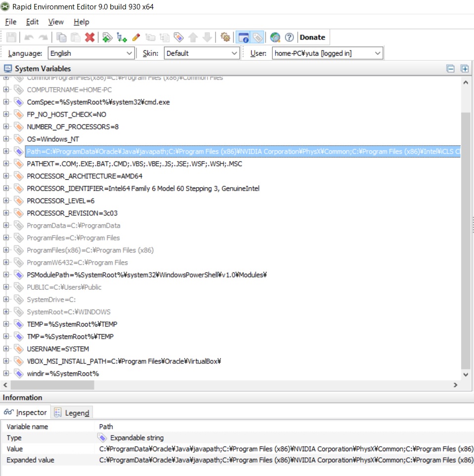Collapse all variables using the minus icon
This screenshot has width=474, height=476.
(450, 69)
